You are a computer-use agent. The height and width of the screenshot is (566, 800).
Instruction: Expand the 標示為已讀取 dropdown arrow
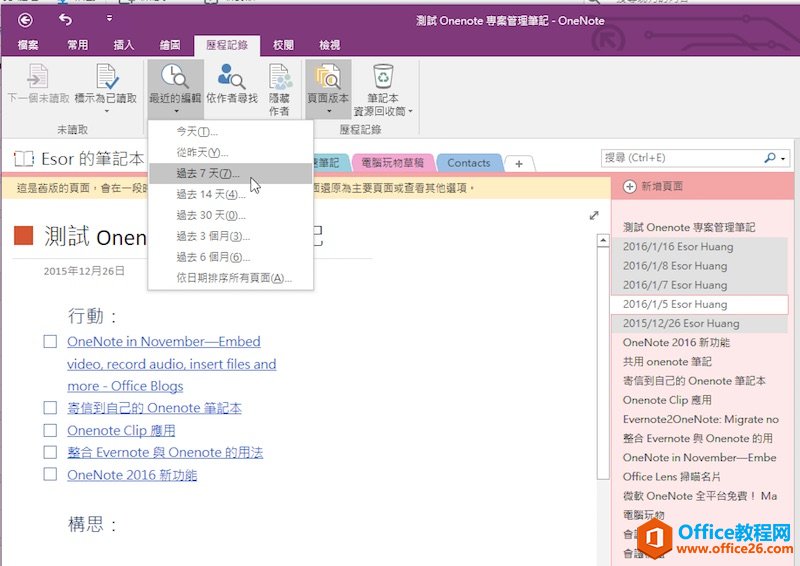pos(107,111)
